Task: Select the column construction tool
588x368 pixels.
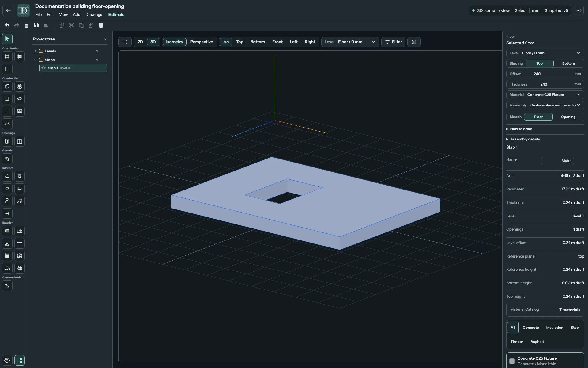Action: [7, 99]
